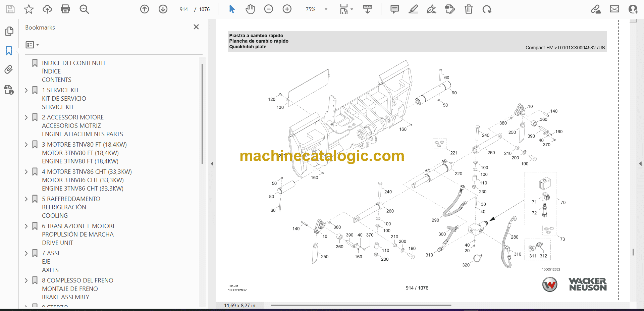644x311 pixels.
Task: Expand the 5 RAFFREDDAMENTO bookmark
Action: (x=26, y=199)
